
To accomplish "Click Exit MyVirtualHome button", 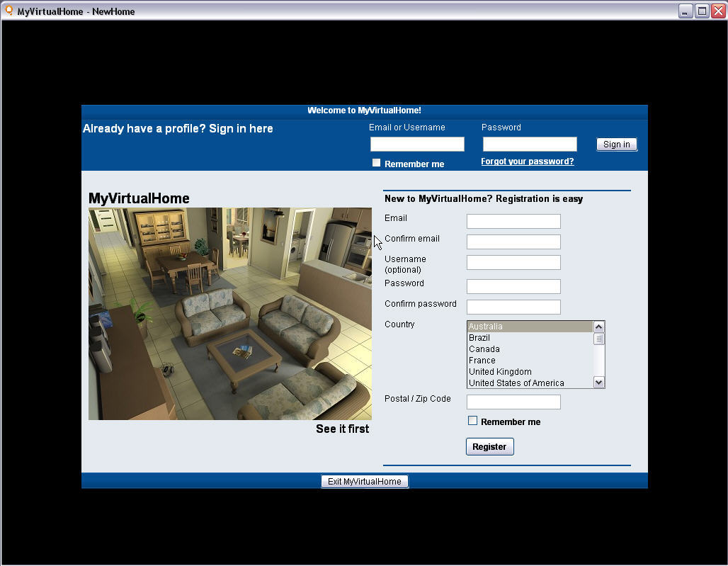I will tap(365, 482).
